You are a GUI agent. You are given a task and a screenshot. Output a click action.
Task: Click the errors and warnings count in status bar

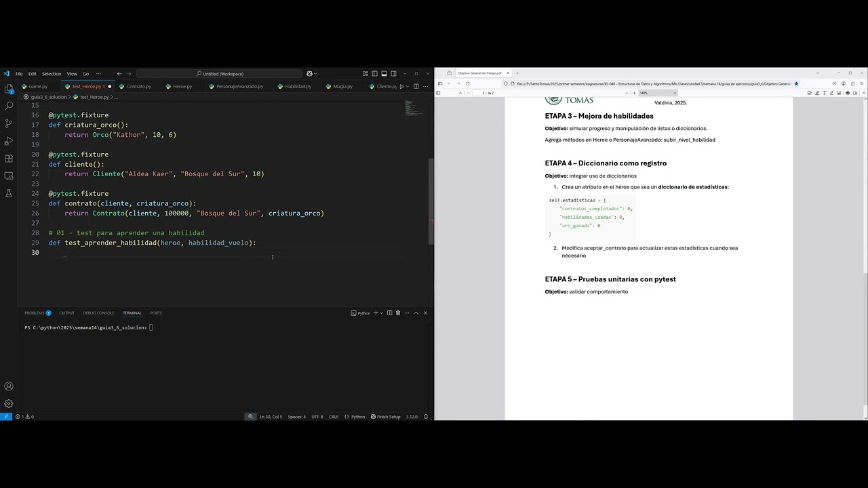[x=24, y=417]
